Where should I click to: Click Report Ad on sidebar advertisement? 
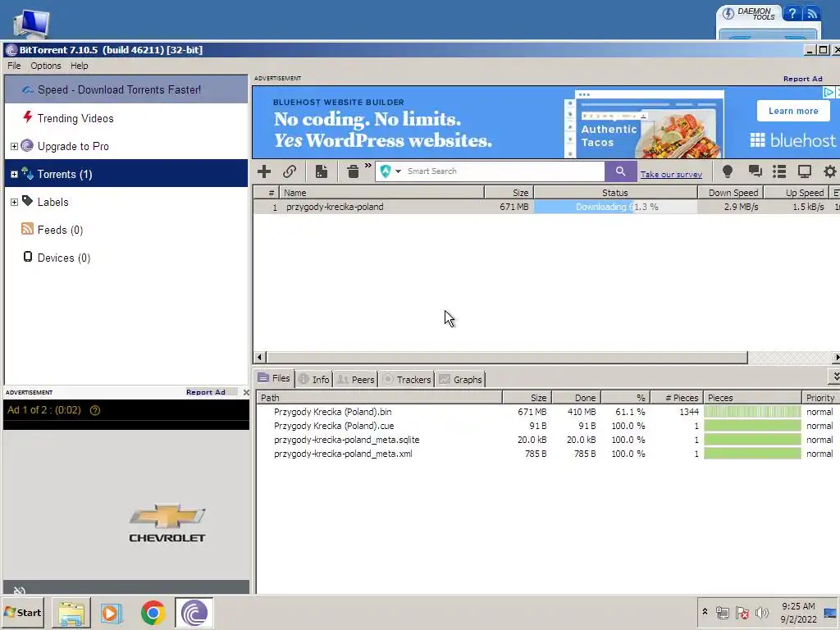coord(206,392)
